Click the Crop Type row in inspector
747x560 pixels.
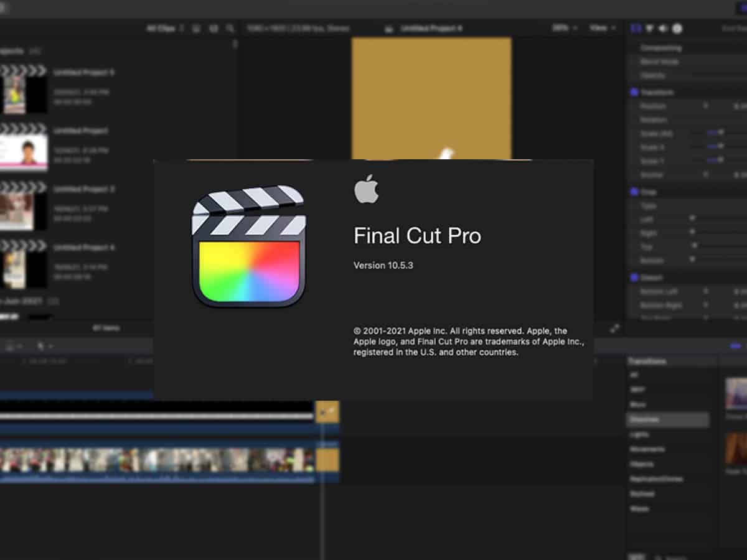coord(688,205)
